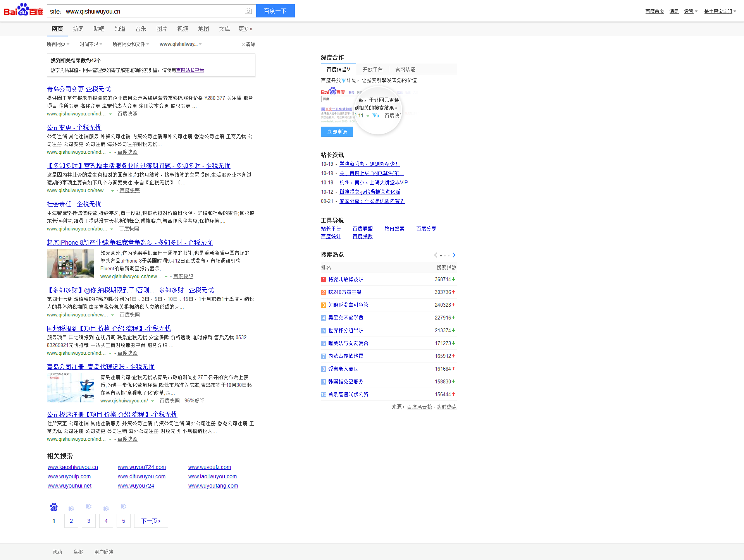
Task: Expand arrow next to 青岛公司变更 result URL
Action: (110, 114)
